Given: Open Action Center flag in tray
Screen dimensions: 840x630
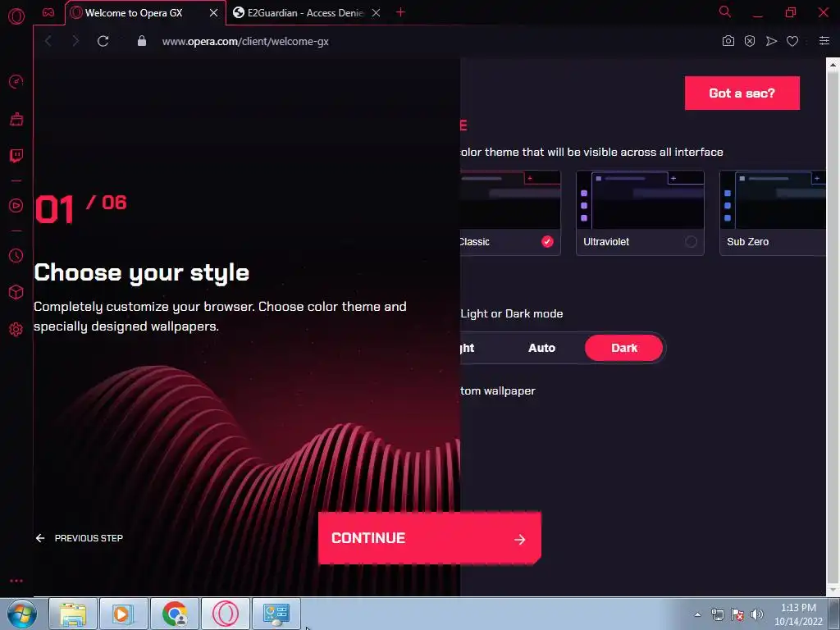Looking at the screenshot, I should pyautogui.click(x=737, y=614).
